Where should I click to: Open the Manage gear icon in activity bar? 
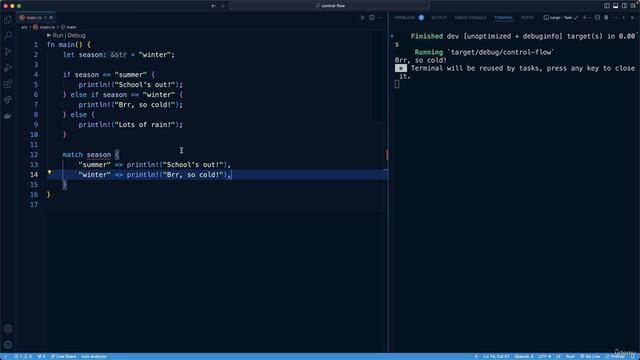coord(8,345)
